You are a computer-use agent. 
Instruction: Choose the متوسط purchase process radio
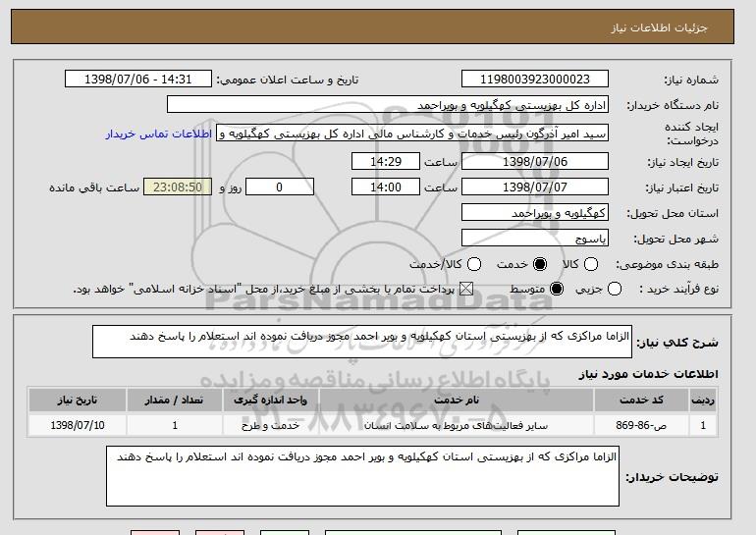pyautogui.click(x=557, y=289)
